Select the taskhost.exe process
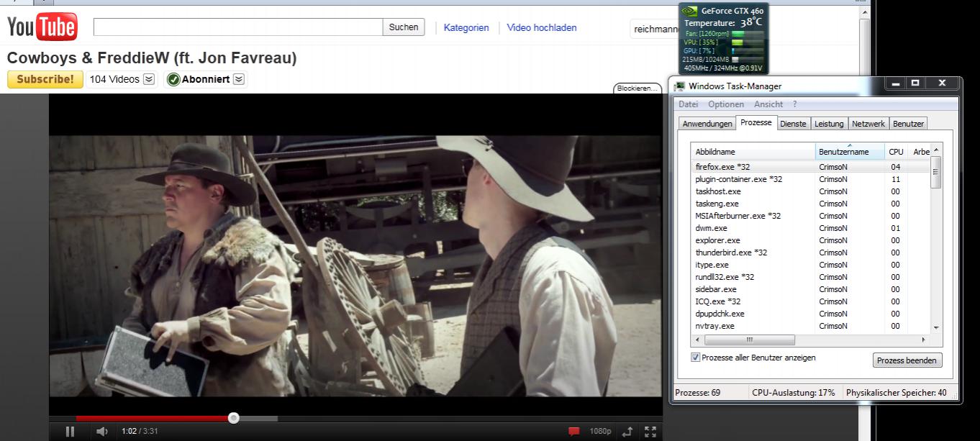This screenshot has width=980, height=441. (810, 191)
